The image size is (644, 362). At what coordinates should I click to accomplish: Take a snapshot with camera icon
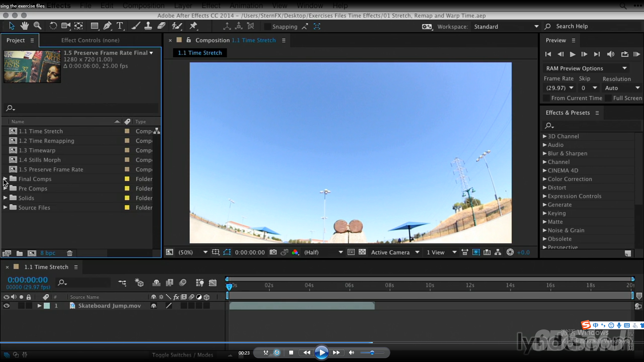[x=273, y=252]
